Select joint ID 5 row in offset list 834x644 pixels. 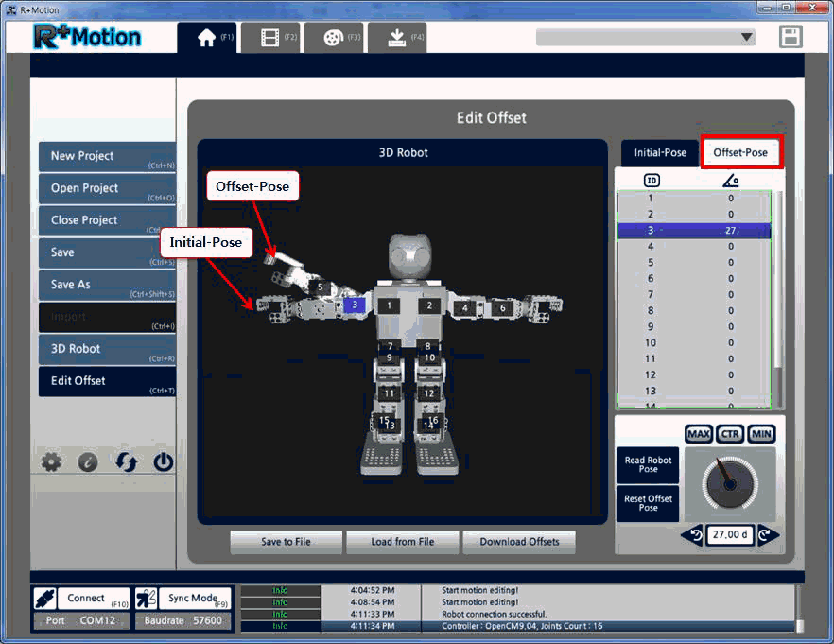[x=694, y=262]
